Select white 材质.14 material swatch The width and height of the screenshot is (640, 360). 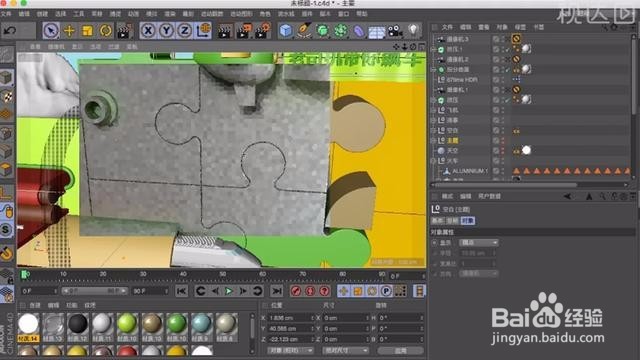(x=28, y=327)
